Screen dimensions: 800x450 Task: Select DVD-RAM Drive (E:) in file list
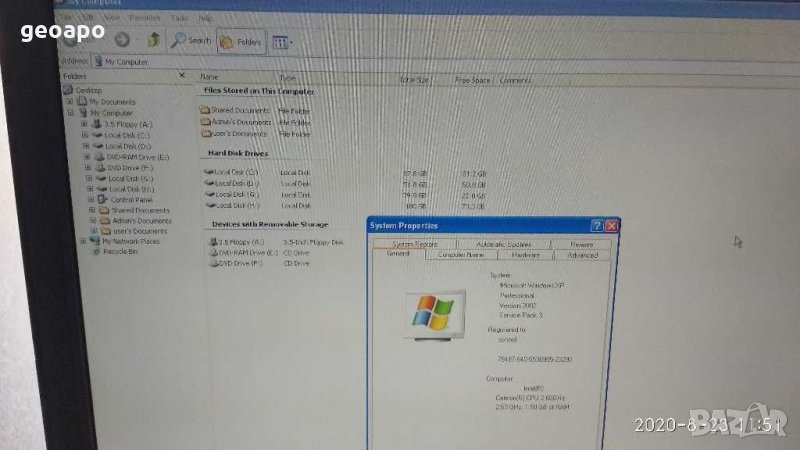(244, 253)
